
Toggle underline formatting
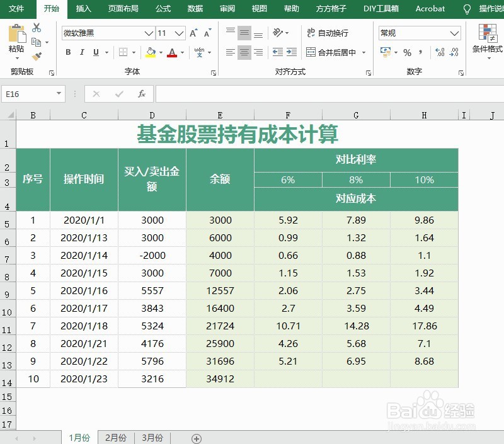[x=94, y=52]
